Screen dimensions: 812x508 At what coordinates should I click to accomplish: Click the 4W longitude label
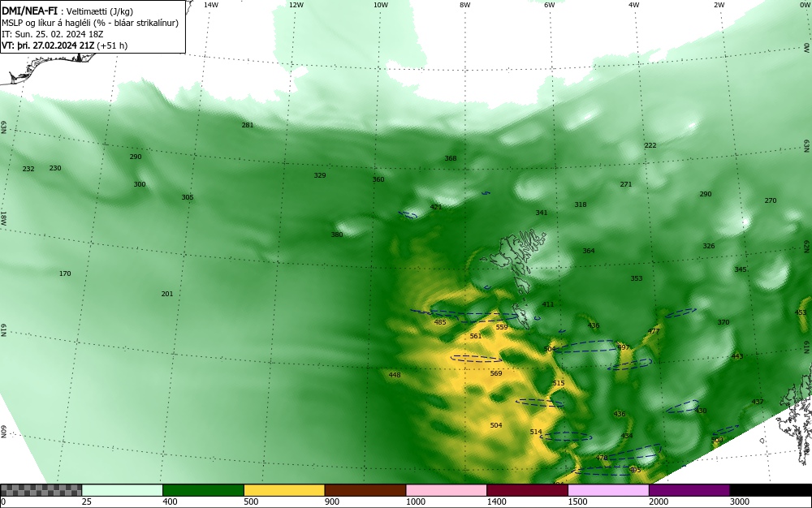pos(634,5)
